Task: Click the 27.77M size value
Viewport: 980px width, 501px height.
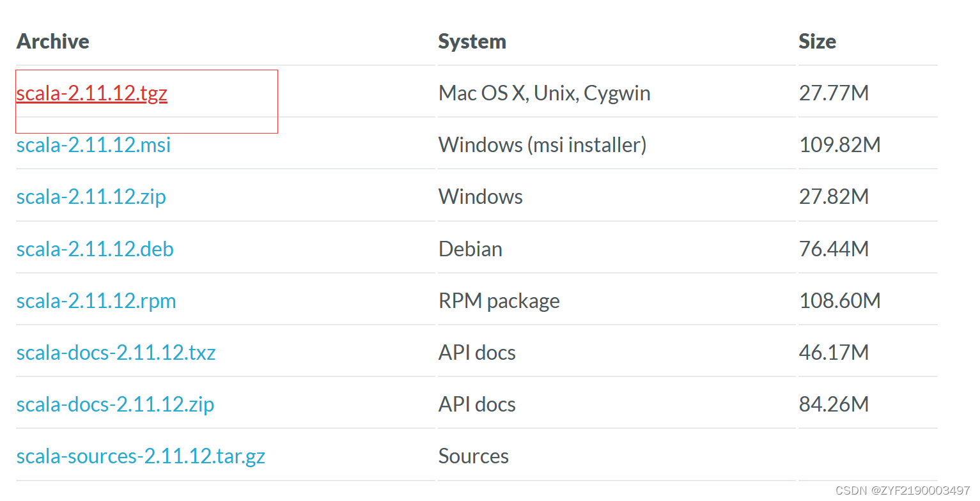Action: coord(834,94)
